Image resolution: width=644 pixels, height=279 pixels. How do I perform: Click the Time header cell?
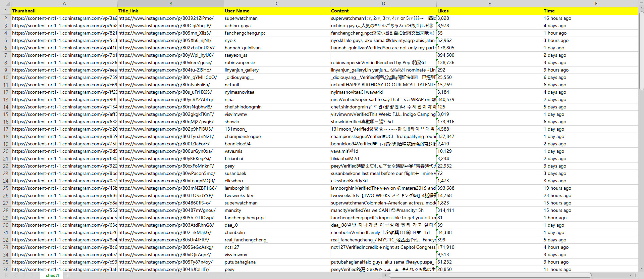point(591,11)
